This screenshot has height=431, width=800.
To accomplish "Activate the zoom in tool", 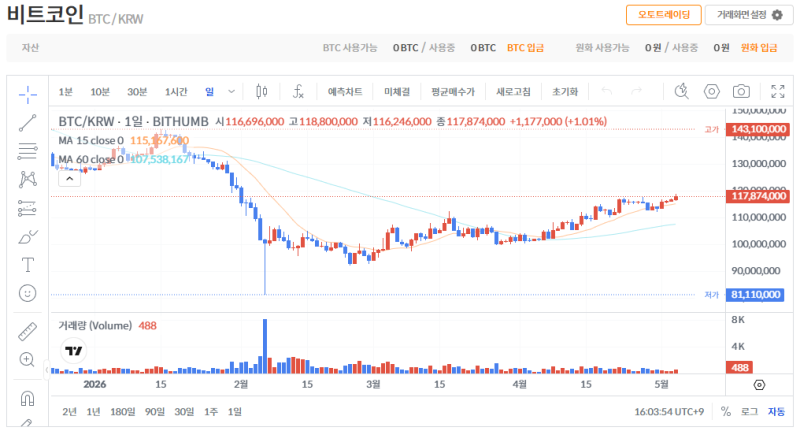I will [x=28, y=360].
